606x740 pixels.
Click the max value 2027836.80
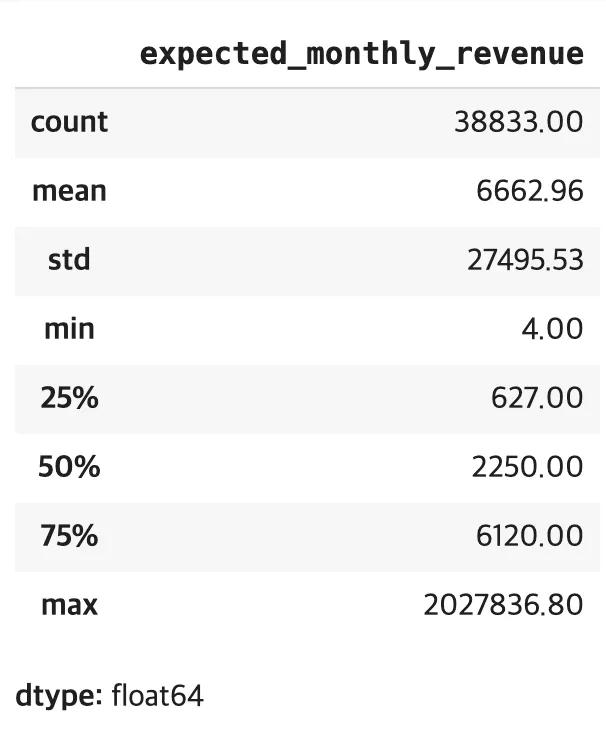tap(504, 605)
